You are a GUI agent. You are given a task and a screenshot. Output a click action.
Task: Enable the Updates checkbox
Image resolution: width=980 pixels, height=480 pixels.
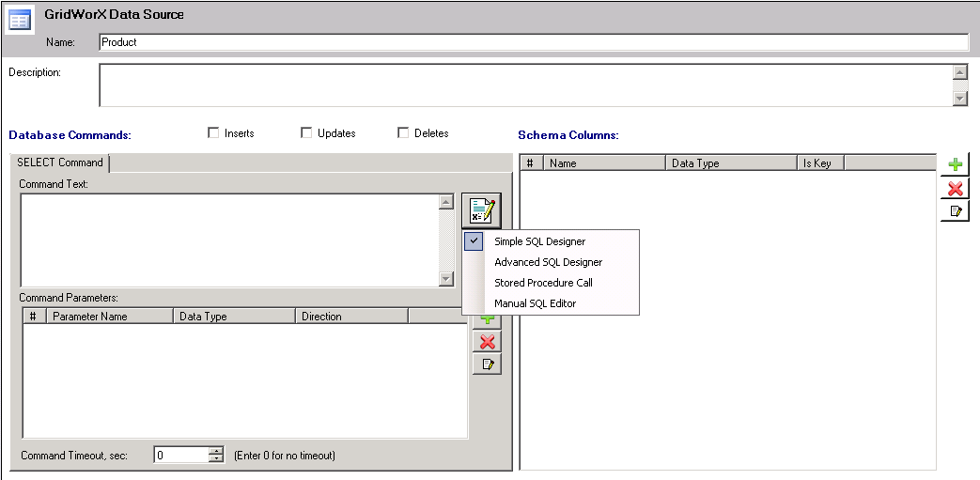coord(306,132)
